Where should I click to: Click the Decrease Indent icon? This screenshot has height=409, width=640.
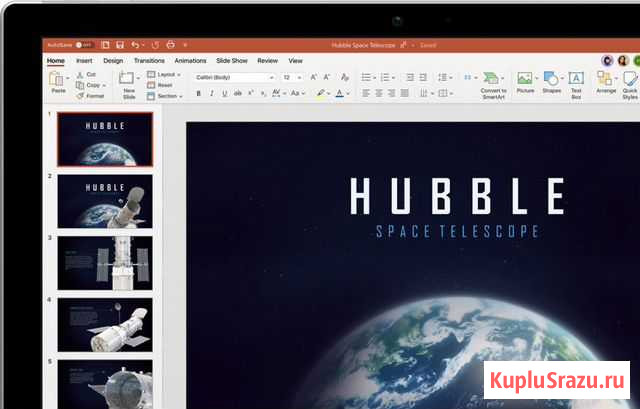[410, 77]
